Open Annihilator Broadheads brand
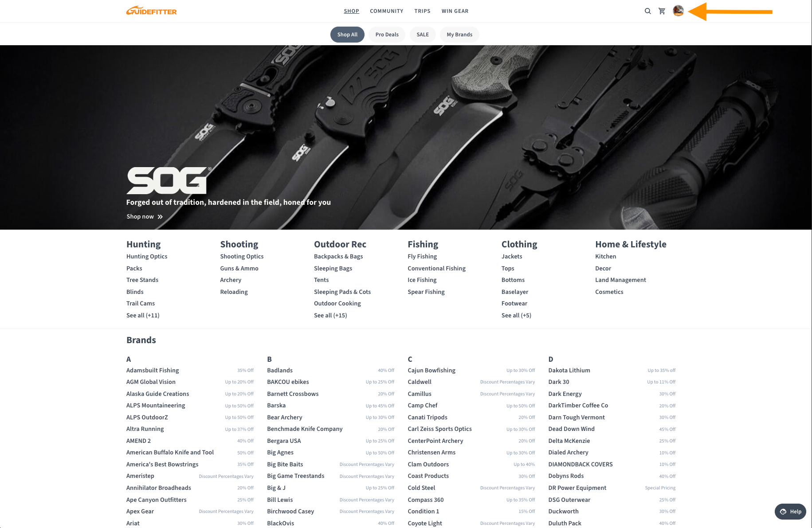 click(x=159, y=488)
